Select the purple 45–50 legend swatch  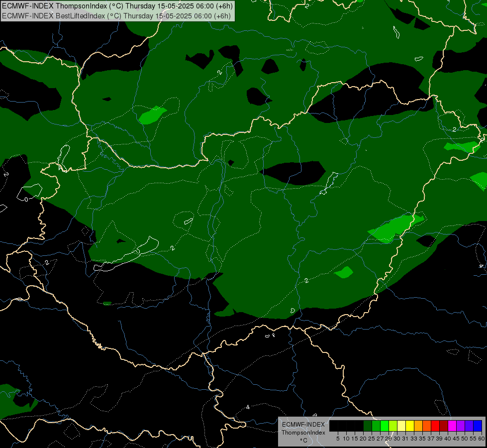461,426
